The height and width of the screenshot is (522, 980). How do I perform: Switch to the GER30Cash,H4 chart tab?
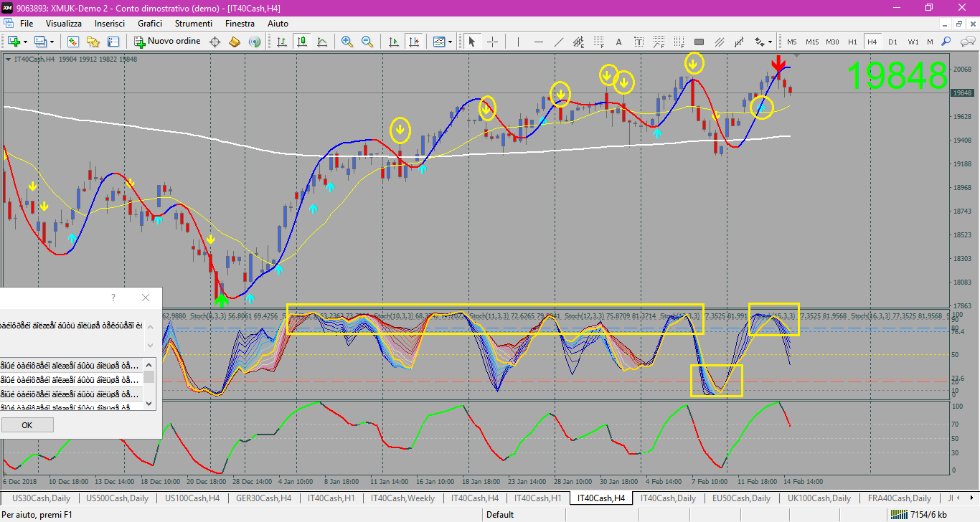pos(265,498)
